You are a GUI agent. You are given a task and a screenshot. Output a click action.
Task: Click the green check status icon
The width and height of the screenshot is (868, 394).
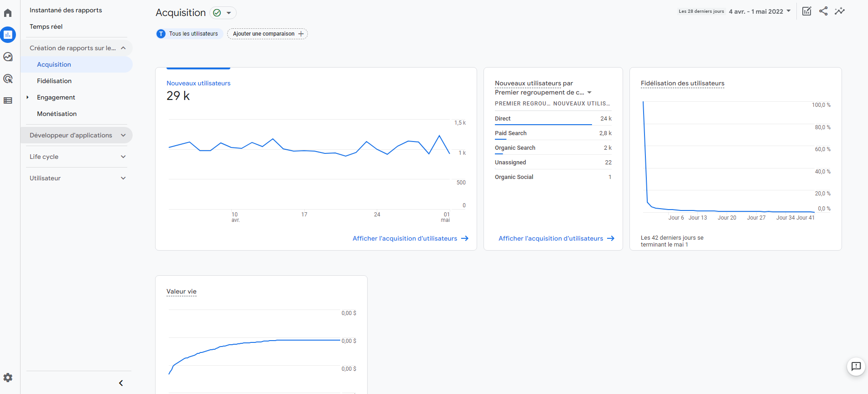click(x=217, y=13)
